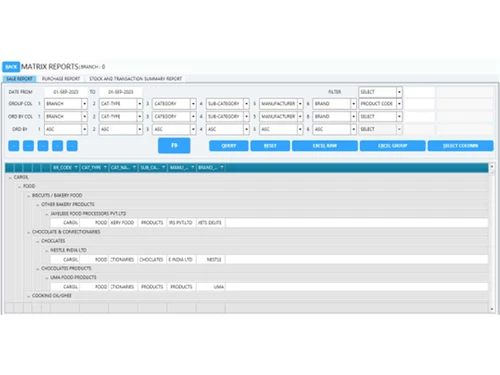Viewport: 500px width, 375px height.
Task: Run the report with QUERY button
Action: point(229,146)
